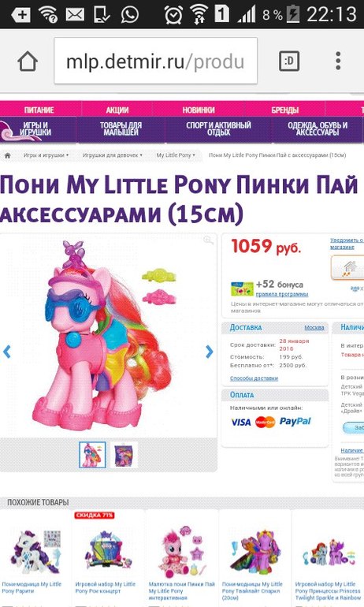Image resolution: width=364 pixels, height=607 pixels.
Task: Open the Акции menu item
Action: pyautogui.click(x=117, y=110)
